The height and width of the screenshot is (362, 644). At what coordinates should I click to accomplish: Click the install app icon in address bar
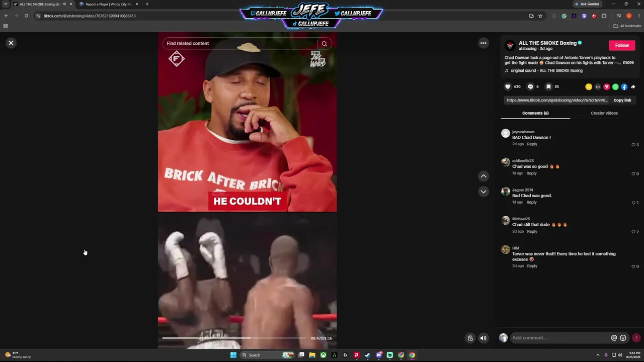tap(531, 16)
